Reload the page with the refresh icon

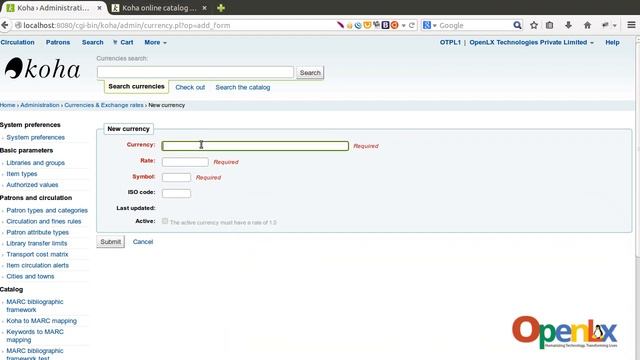(412, 25)
